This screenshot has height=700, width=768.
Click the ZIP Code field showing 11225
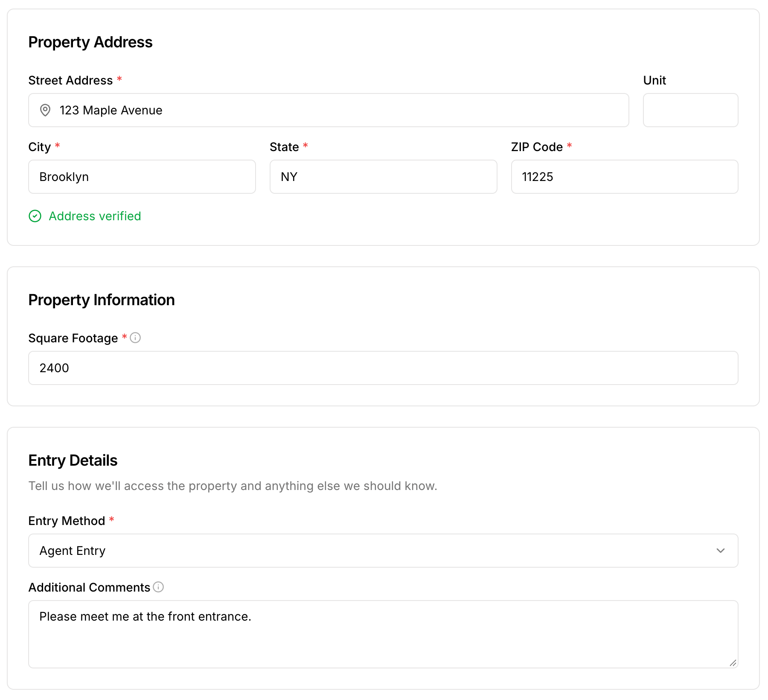[x=625, y=177]
